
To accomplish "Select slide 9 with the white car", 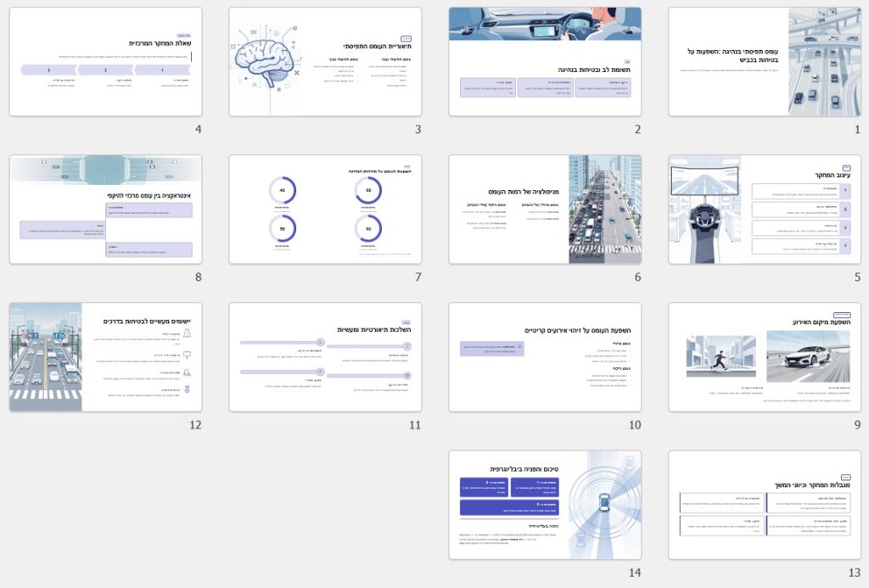I will click(764, 356).
